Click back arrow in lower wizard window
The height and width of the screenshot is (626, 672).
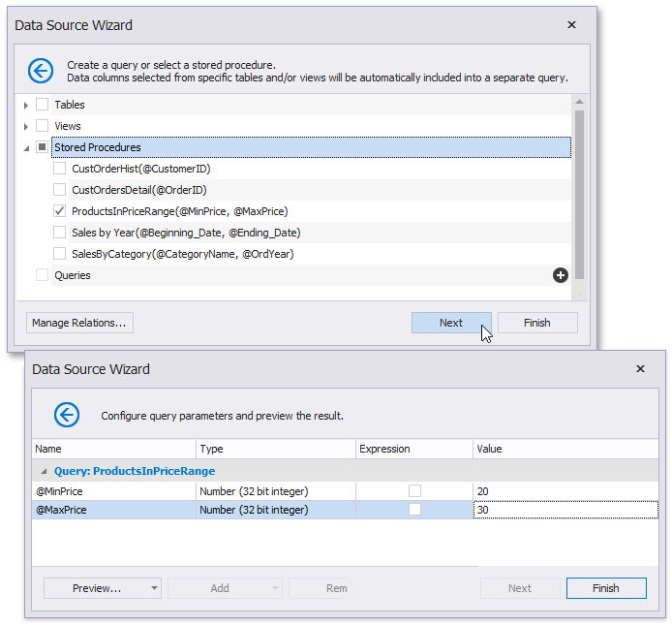point(67,415)
